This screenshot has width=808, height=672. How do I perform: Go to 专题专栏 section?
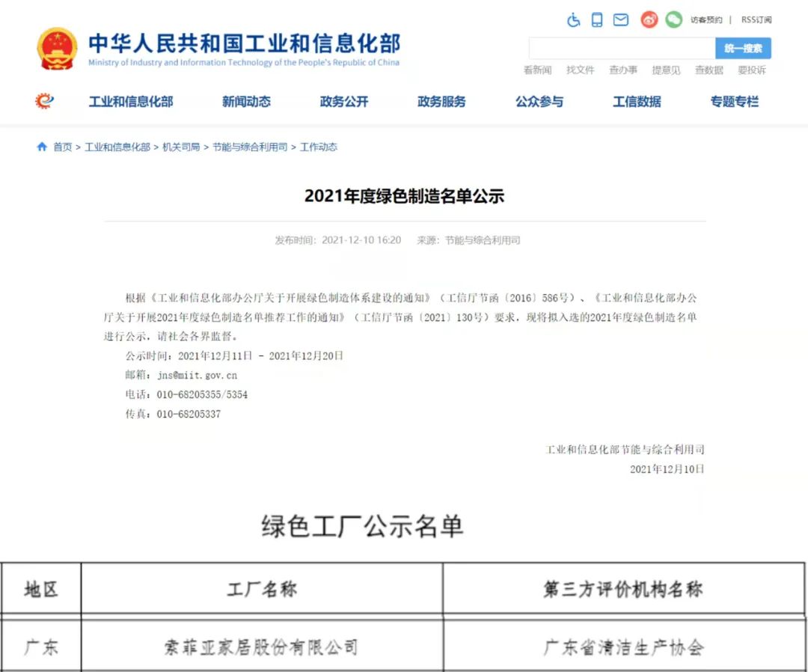pyautogui.click(x=734, y=102)
